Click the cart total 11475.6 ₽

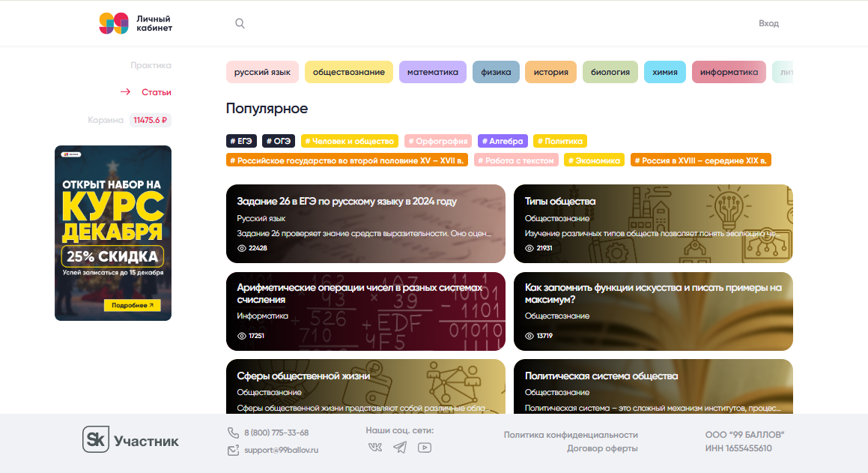[150, 120]
